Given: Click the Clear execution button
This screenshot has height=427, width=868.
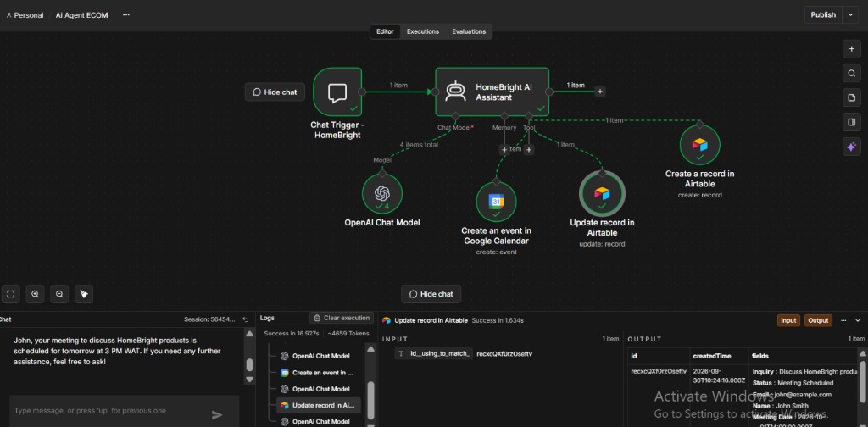Looking at the screenshot, I should 342,318.
